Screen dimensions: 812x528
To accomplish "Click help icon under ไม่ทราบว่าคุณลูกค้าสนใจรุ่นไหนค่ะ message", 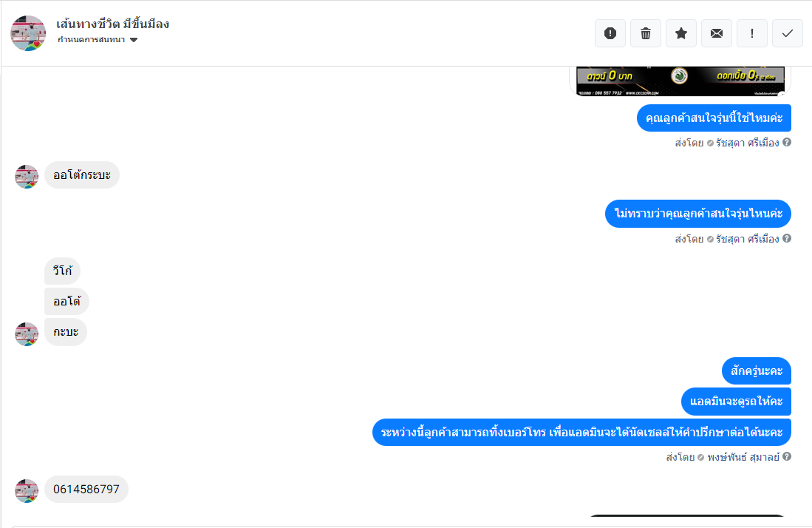I will [787, 238].
